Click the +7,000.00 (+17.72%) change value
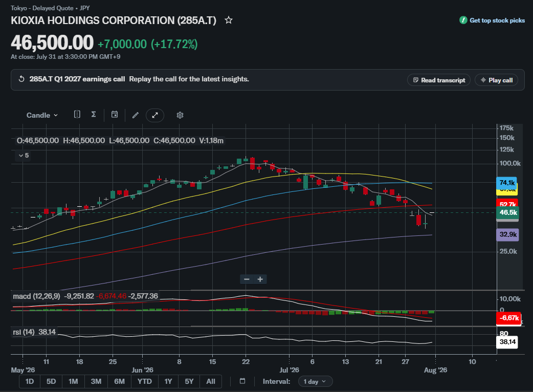Image resolution: width=533 pixels, height=392 pixels. (147, 44)
